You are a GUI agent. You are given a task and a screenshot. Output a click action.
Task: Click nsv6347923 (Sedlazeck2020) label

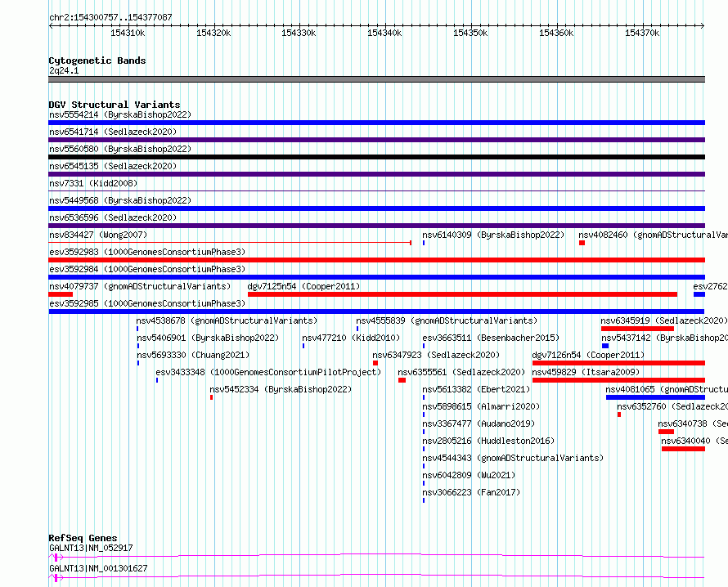pos(436,355)
